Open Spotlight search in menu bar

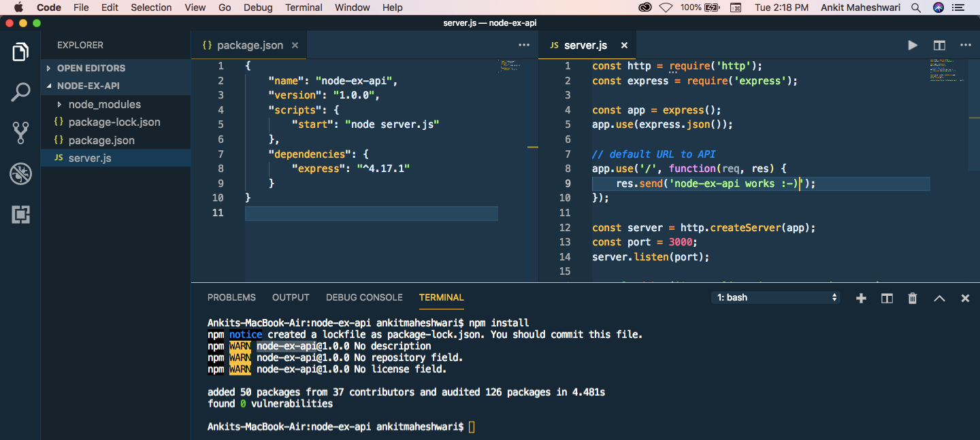coord(916,7)
